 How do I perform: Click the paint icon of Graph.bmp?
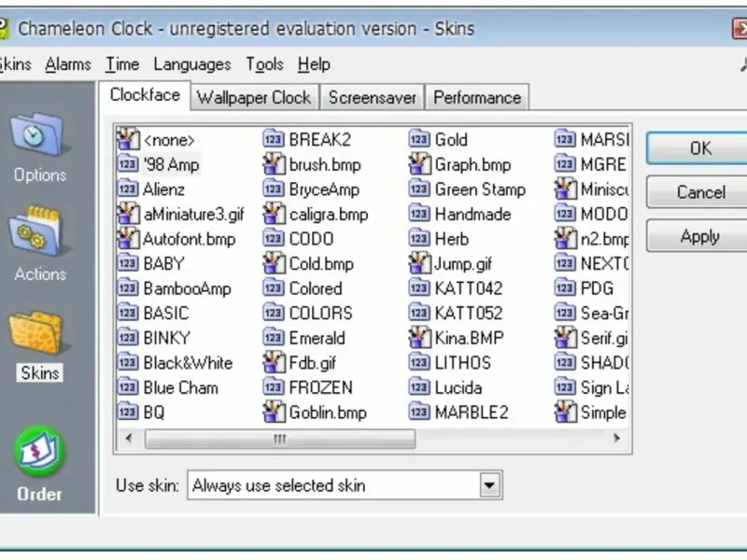419,164
